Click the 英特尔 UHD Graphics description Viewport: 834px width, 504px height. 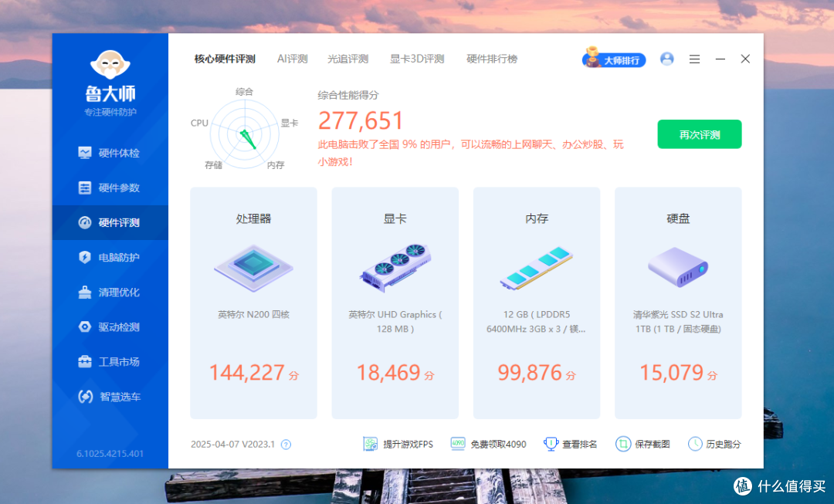click(x=395, y=322)
